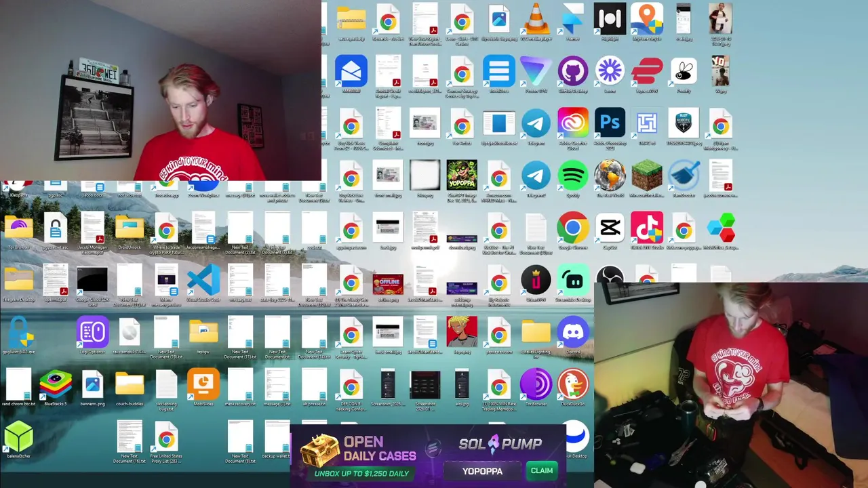
Task: Select the alt phrase.txt file
Action: pos(314,385)
